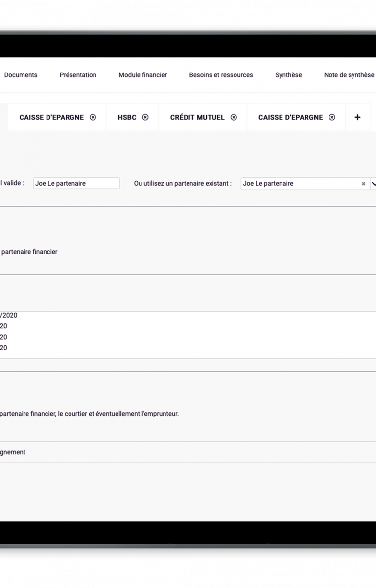Open Note de synthèse
Image resolution: width=376 pixels, height=588 pixels.
tap(349, 75)
